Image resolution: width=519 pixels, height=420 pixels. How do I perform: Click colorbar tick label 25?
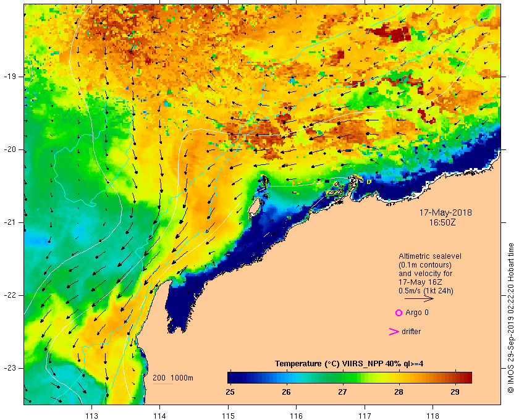click(230, 392)
